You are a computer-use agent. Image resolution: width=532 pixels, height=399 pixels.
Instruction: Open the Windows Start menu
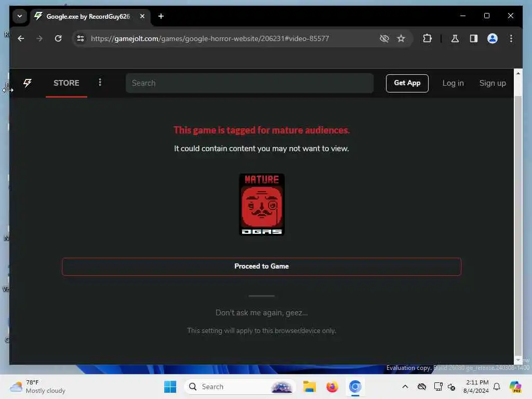(170, 387)
